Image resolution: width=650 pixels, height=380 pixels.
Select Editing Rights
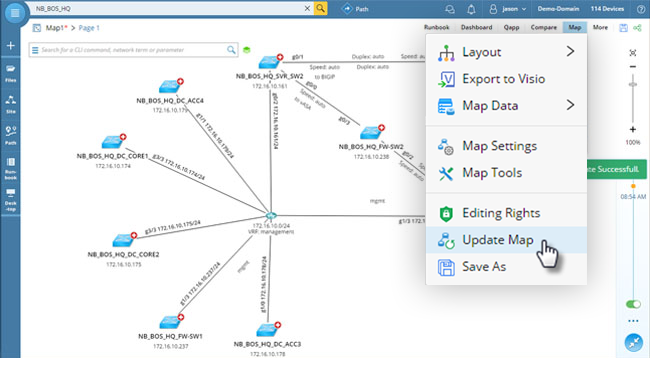pos(506,213)
